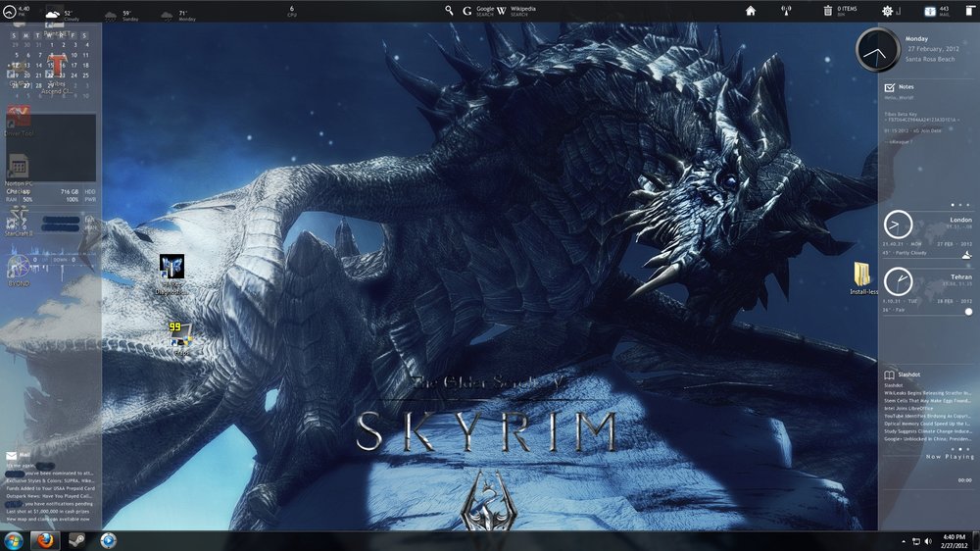Click the network signal antenna icon

(786, 11)
